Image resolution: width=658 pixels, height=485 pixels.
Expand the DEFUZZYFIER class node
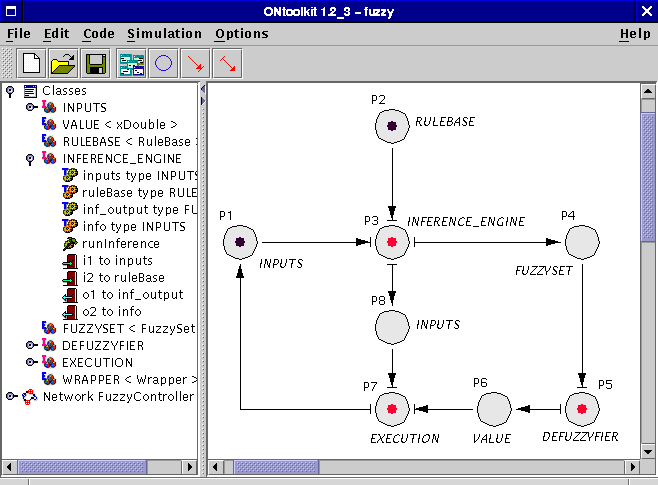(31, 345)
